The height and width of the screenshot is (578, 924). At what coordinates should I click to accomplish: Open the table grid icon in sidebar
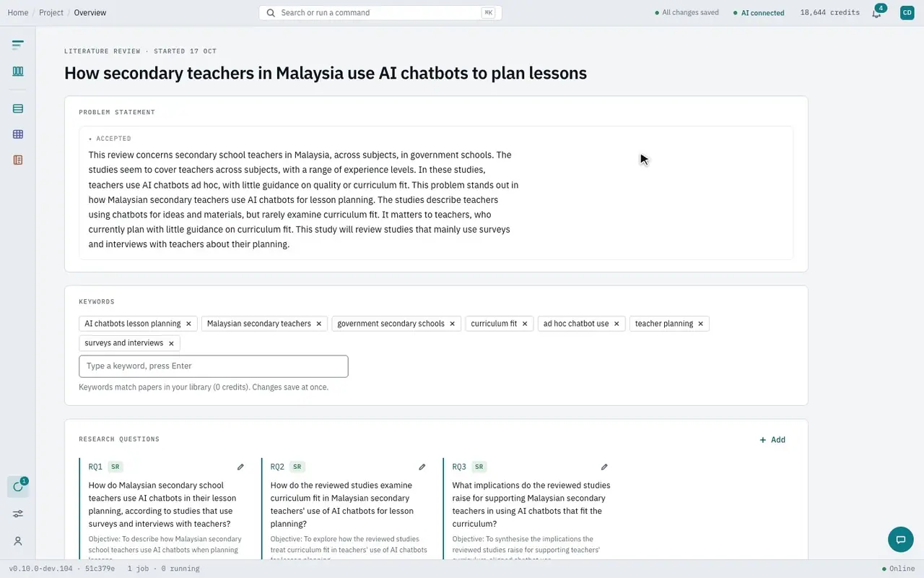[x=18, y=134]
